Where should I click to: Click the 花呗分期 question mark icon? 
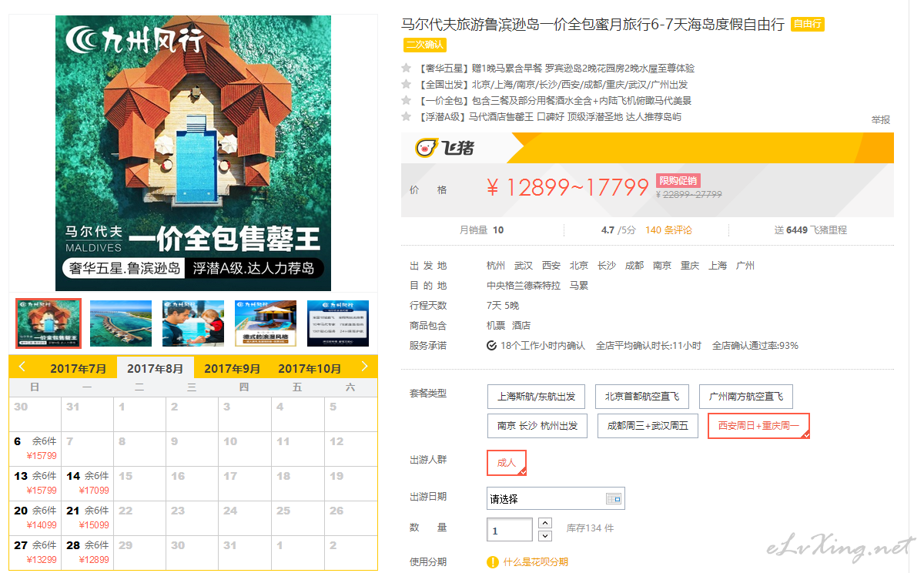(x=493, y=562)
